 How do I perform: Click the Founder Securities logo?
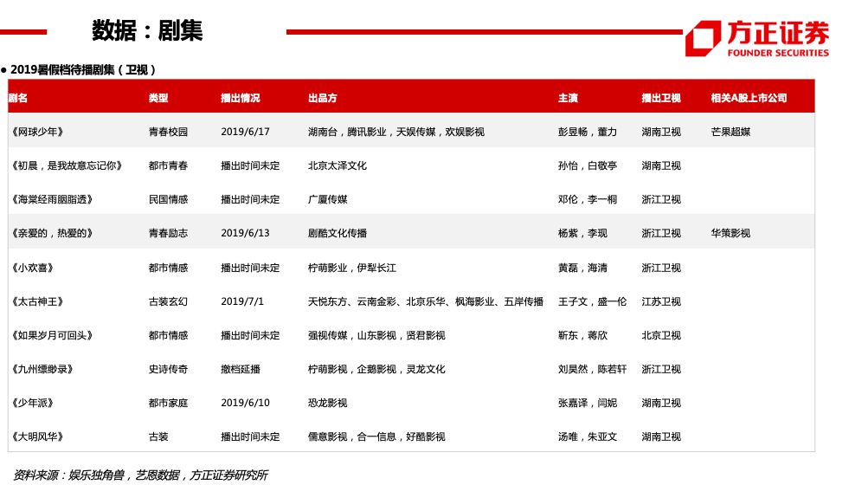tap(757, 38)
